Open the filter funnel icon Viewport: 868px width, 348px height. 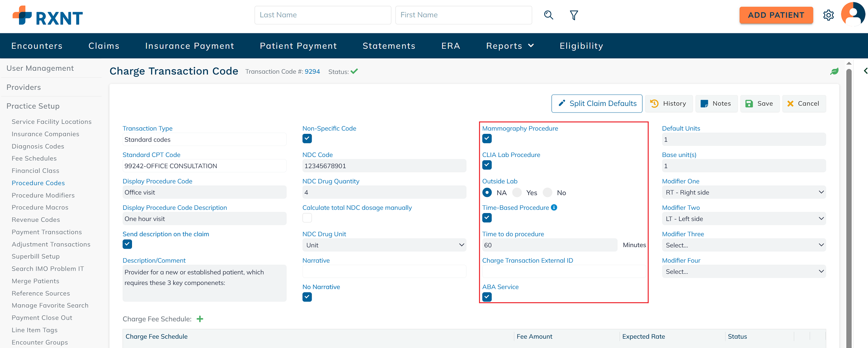pyautogui.click(x=574, y=15)
